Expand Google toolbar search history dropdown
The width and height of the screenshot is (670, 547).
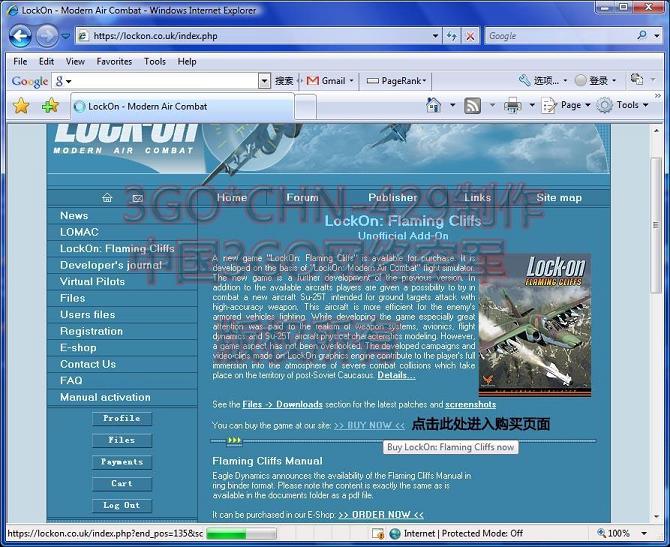pyautogui.click(x=264, y=81)
